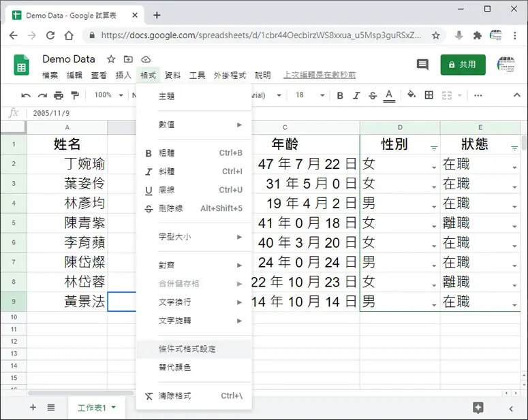Select the paint format roller icon

pos(75,95)
